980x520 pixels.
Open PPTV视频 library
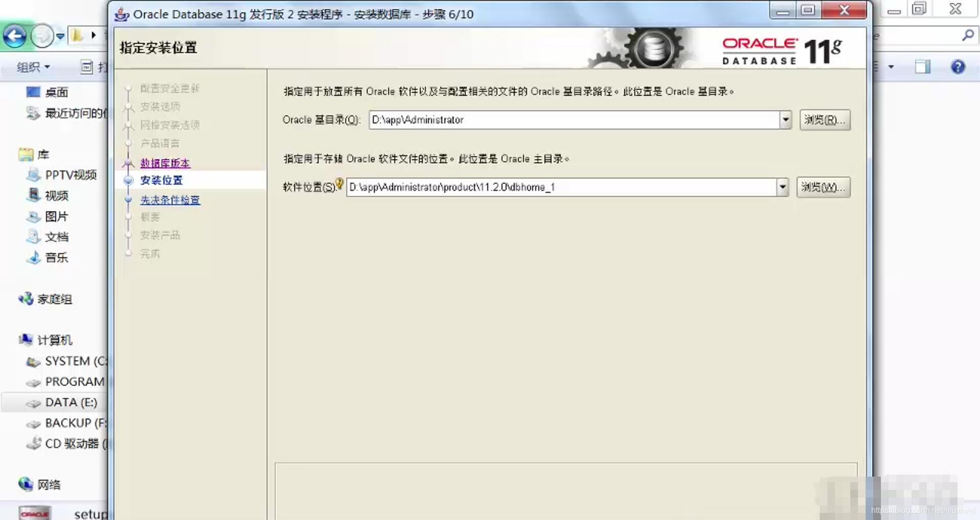pos(71,175)
